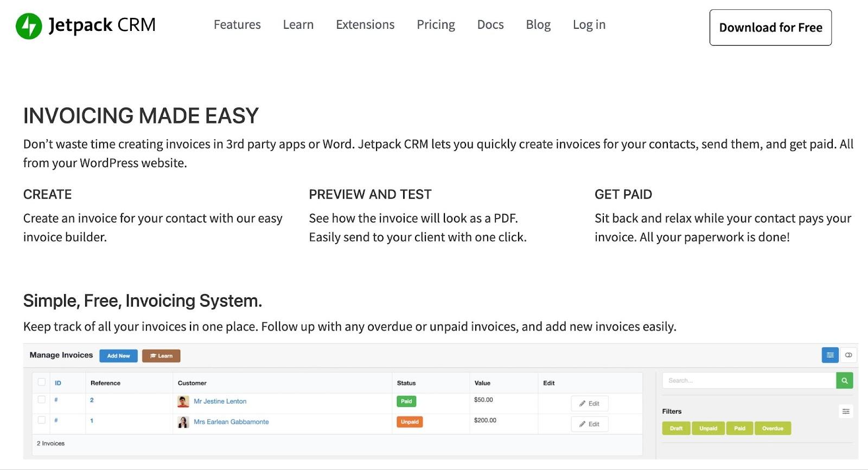Open the Features menu item

(x=237, y=24)
